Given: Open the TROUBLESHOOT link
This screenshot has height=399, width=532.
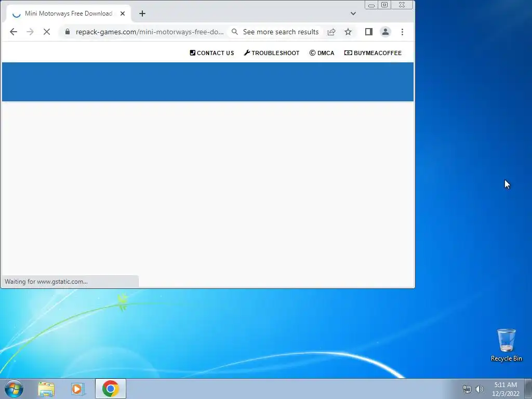Looking at the screenshot, I should pyautogui.click(x=272, y=53).
